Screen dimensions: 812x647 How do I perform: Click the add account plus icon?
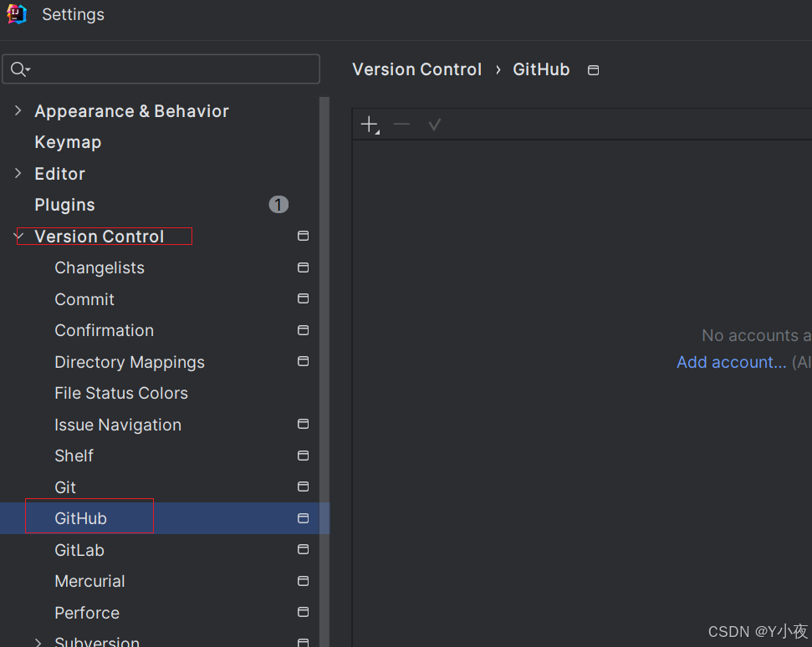point(370,125)
